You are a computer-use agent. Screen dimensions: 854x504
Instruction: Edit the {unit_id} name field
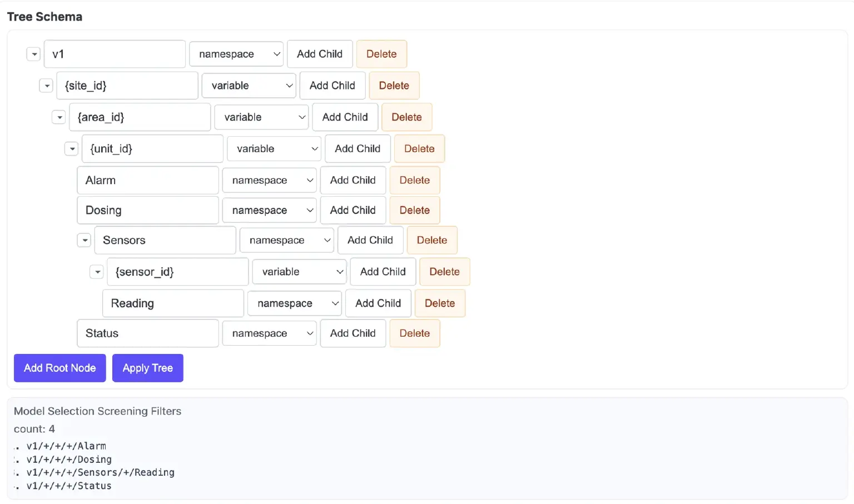click(152, 149)
